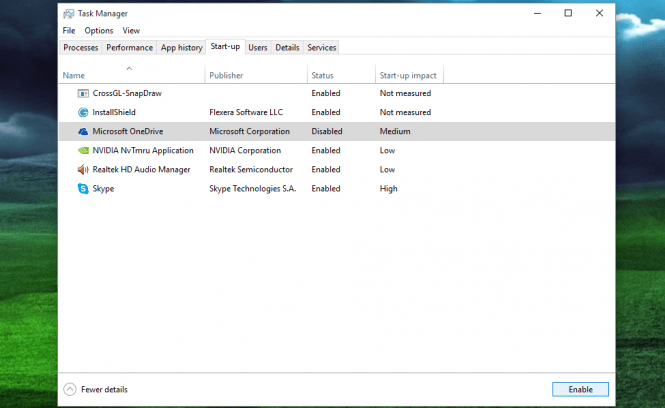
Task: Click the Disabled status of OneDrive
Action: coord(327,131)
